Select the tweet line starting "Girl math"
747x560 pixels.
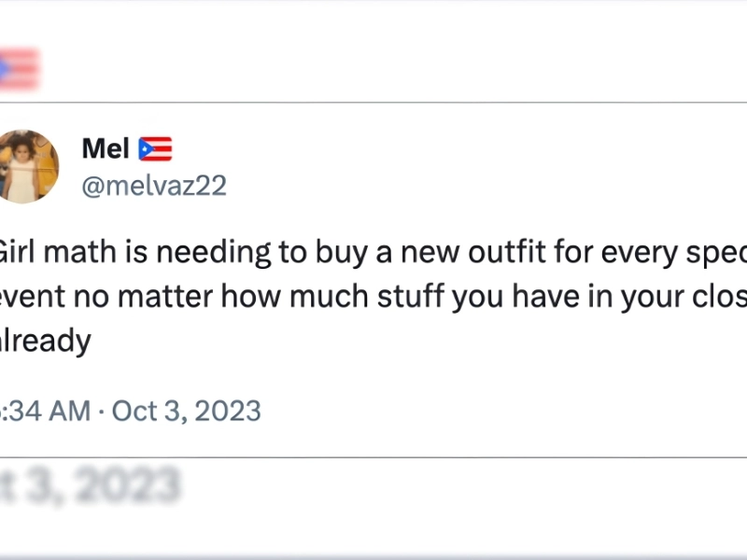click(373, 253)
